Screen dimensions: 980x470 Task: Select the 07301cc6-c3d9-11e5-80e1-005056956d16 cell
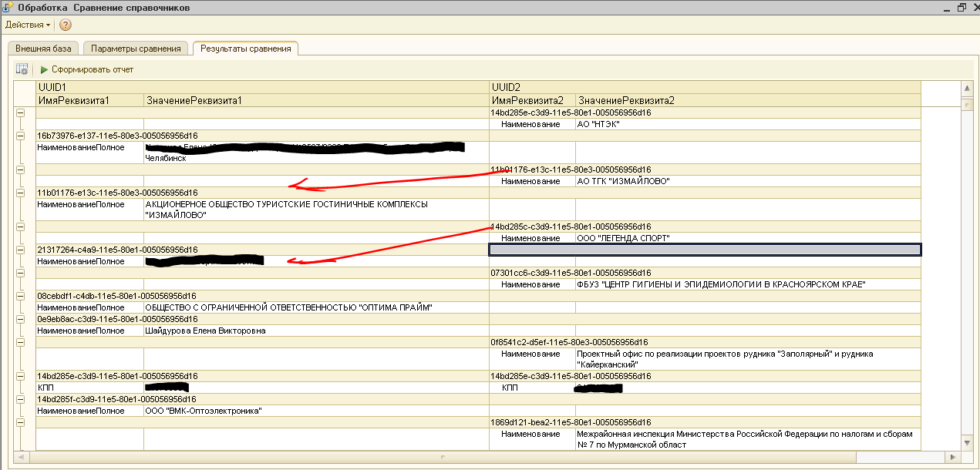coord(705,273)
